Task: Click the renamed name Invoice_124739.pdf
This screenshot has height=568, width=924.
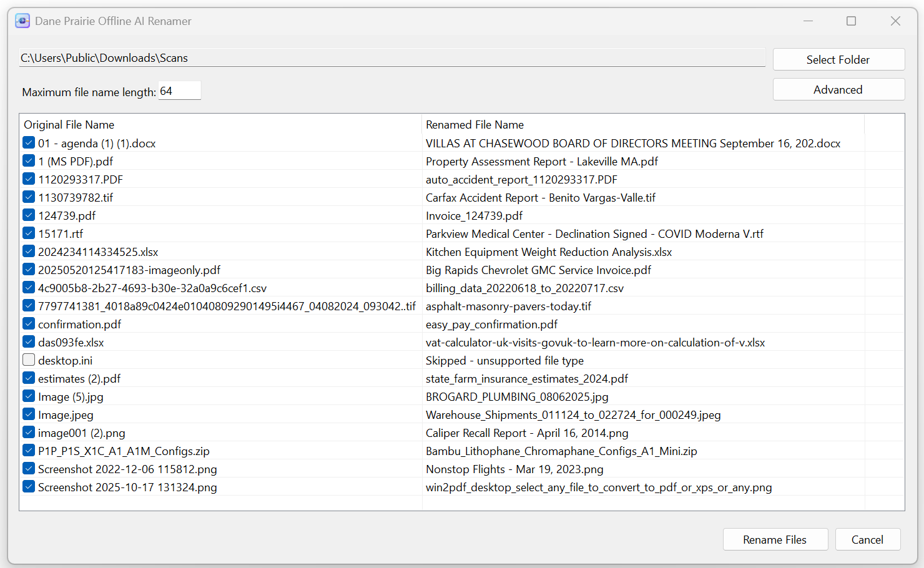Action: click(474, 215)
